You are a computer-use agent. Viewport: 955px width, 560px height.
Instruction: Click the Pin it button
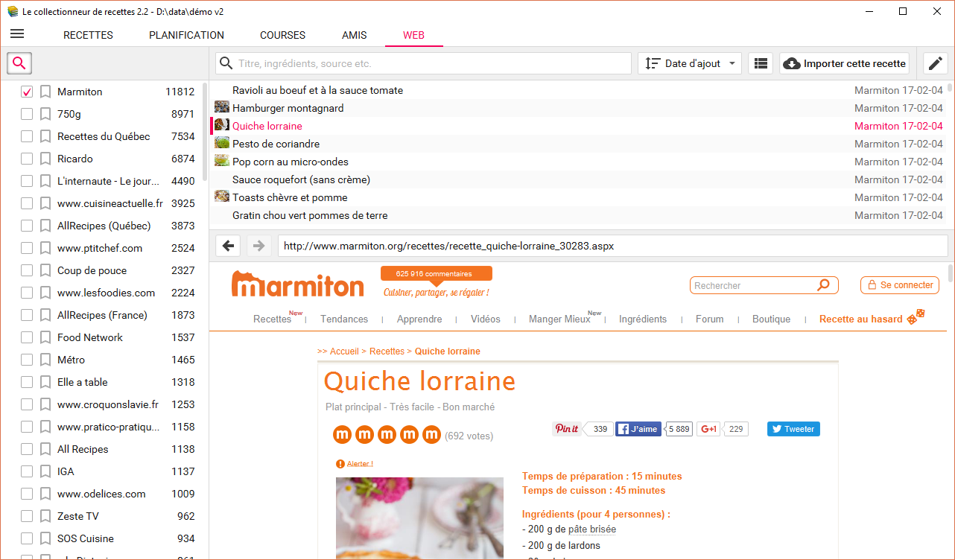pos(566,429)
